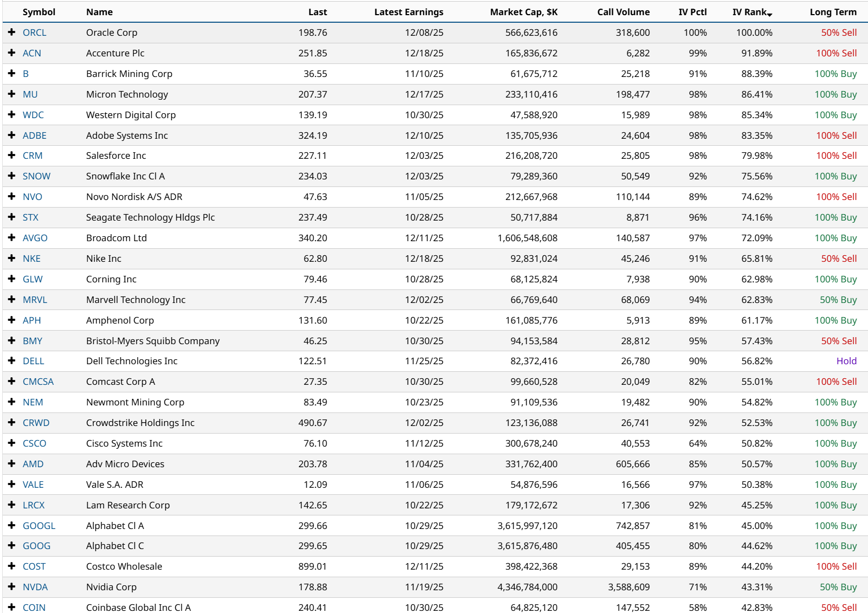Image resolution: width=868 pixels, height=613 pixels.
Task: Click the Seagate Technology Hldgs Plc name
Action: tap(151, 217)
